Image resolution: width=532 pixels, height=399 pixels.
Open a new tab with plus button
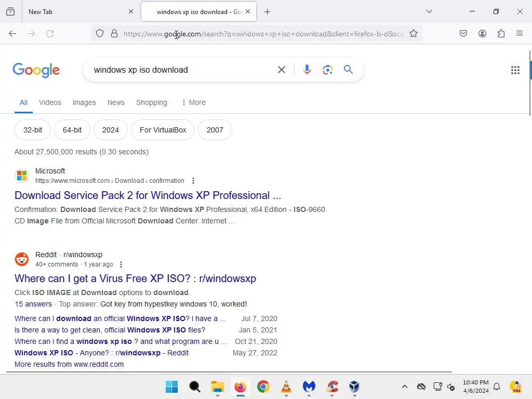[x=268, y=12]
